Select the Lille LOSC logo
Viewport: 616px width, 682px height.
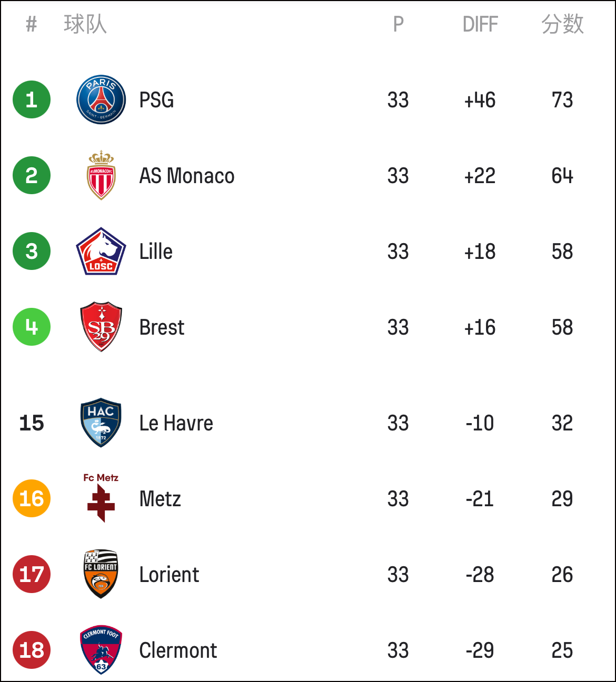tap(101, 251)
